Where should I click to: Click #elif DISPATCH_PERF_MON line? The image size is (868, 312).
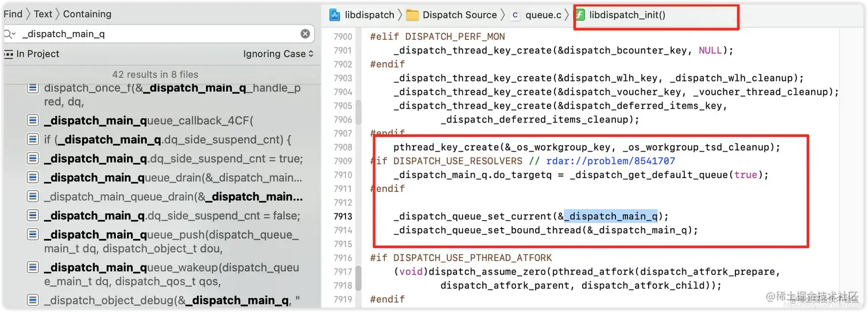click(x=437, y=37)
